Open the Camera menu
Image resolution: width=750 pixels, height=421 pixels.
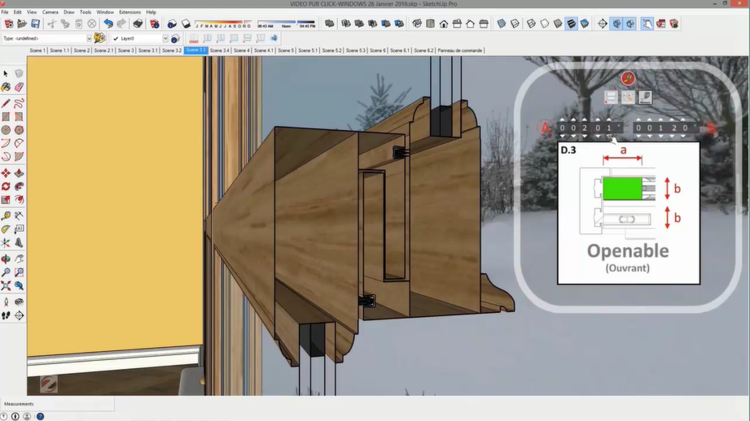pos(50,12)
